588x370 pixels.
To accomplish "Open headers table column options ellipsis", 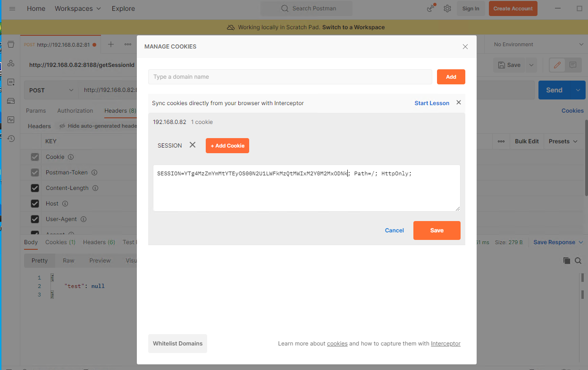I will click(x=501, y=141).
